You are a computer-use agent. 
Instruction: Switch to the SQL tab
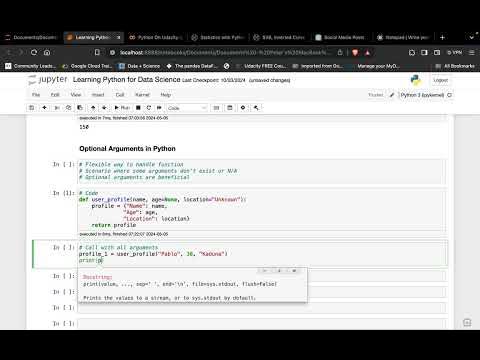[x=280, y=37]
